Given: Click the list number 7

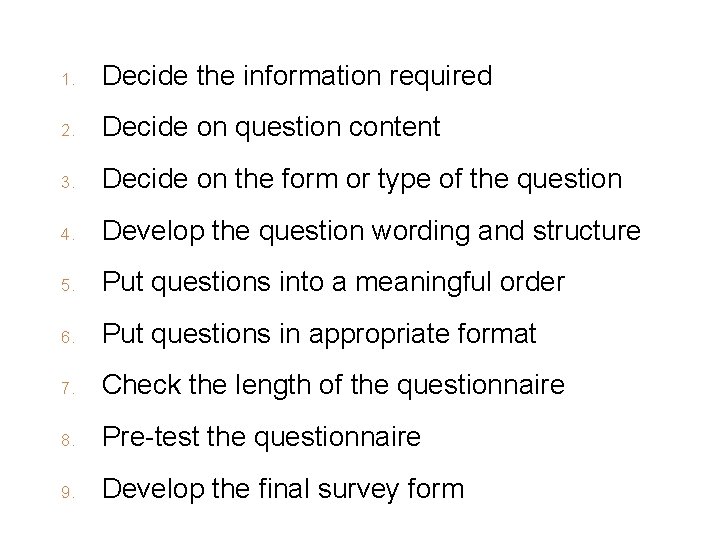Looking at the screenshot, I should click(68, 388).
